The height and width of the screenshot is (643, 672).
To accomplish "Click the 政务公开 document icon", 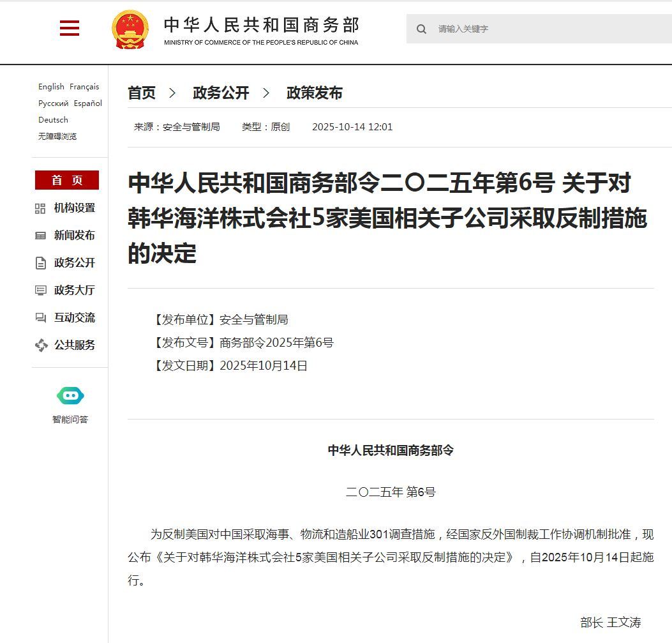I will click(40, 263).
